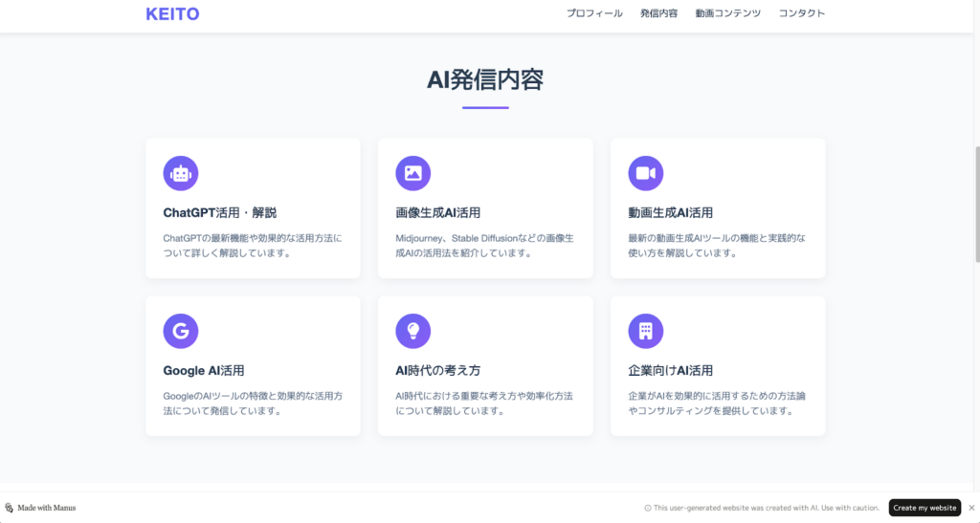
Task: Open the プロフィール navigation item
Action: (x=594, y=13)
